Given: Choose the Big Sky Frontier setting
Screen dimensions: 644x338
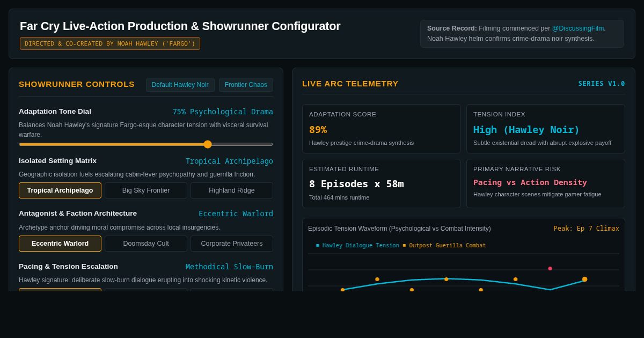Looking at the screenshot, I should point(146,190).
